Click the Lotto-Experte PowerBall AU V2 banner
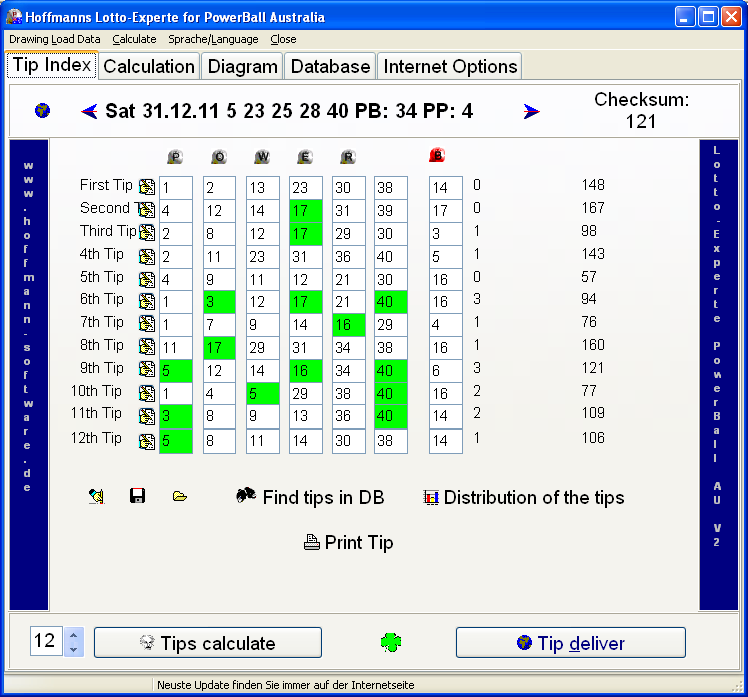 coord(718,375)
